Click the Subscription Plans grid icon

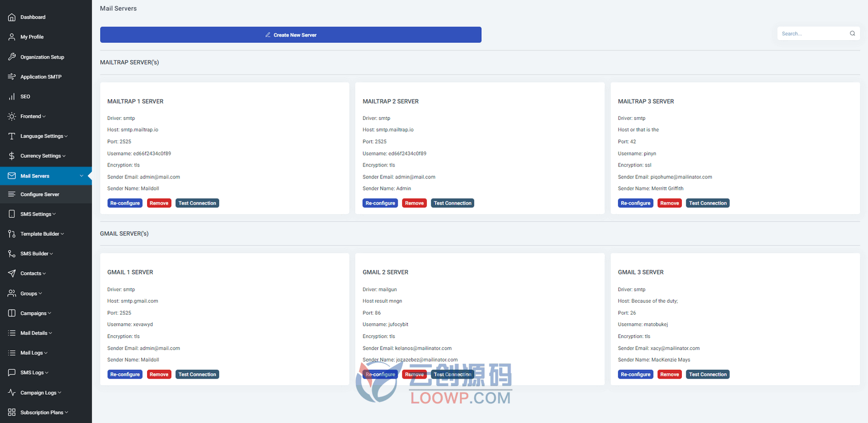tap(11, 413)
